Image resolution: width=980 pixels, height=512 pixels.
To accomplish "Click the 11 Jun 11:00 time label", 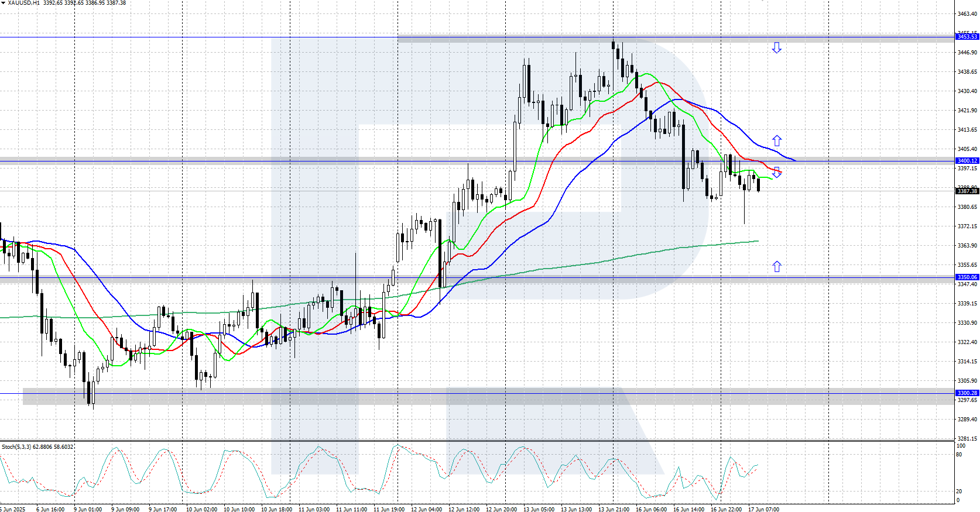I will pos(351,509).
